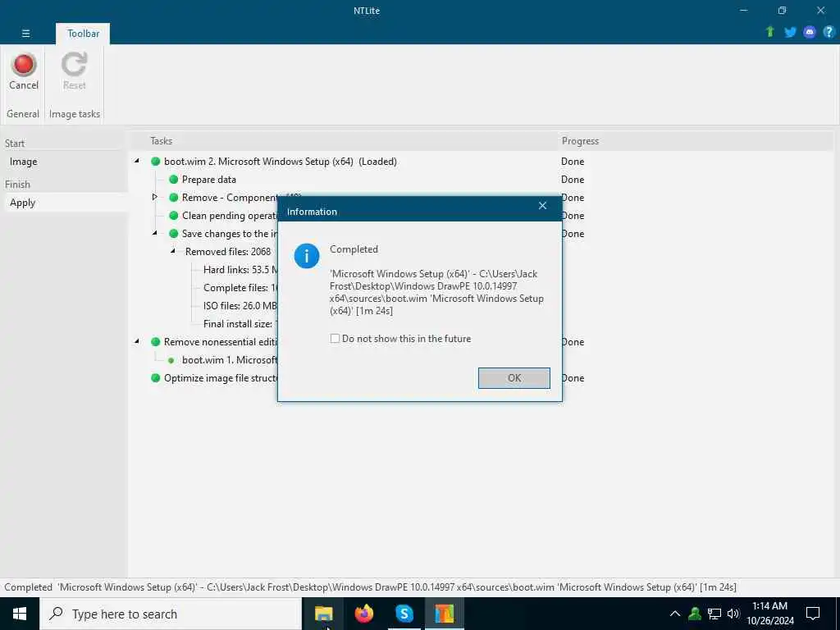Collapse Save changes to the image
The width and height of the screenshot is (840, 630).
click(155, 233)
